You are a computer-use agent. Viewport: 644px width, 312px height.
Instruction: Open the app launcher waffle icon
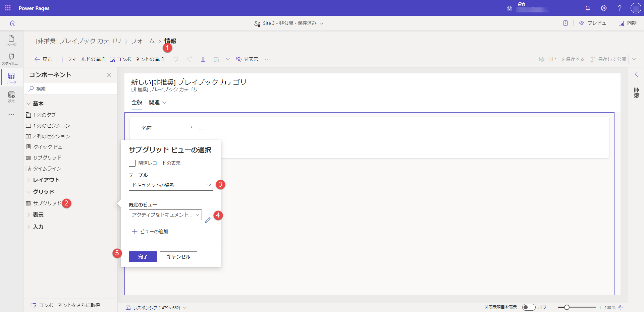(8, 8)
